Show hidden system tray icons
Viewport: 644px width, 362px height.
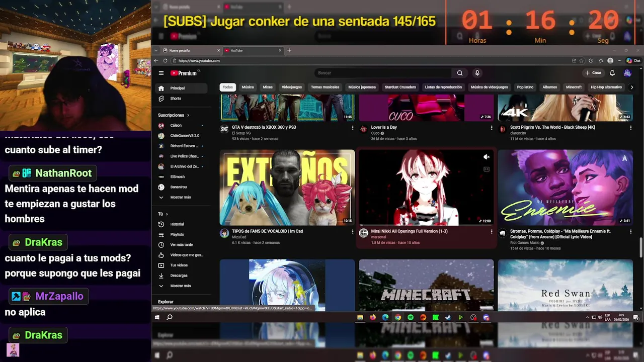(588, 317)
